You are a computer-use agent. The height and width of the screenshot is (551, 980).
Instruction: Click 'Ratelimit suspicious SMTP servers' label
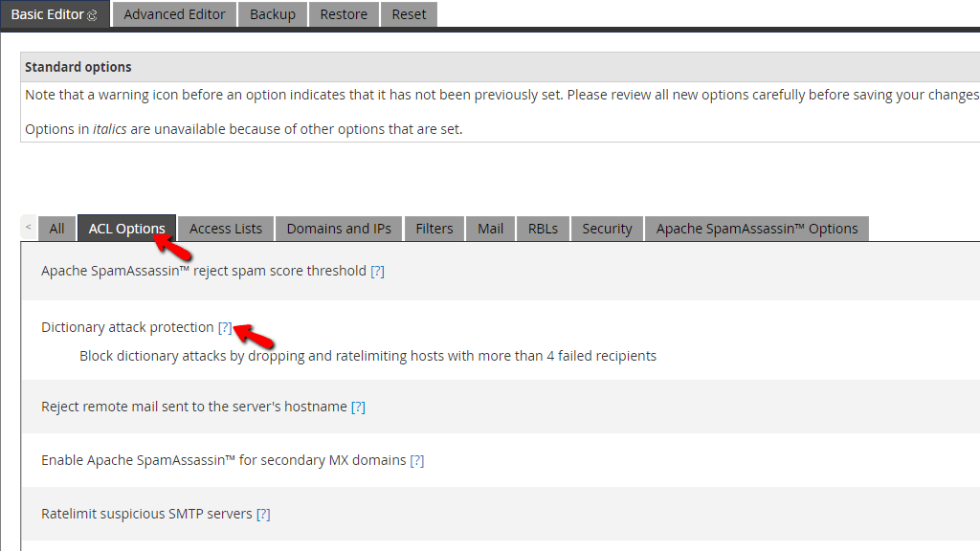pos(146,514)
